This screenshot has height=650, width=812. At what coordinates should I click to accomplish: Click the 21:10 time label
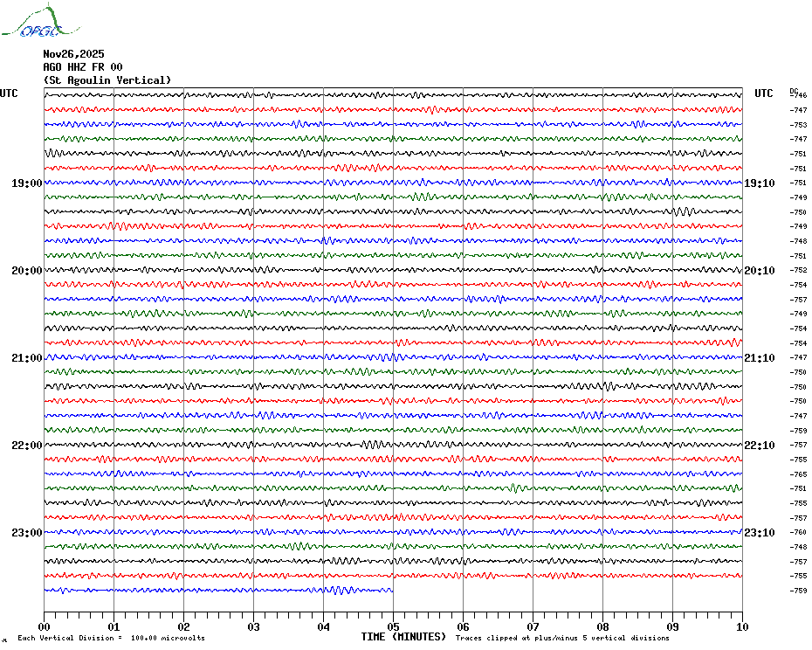pyautogui.click(x=760, y=357)
